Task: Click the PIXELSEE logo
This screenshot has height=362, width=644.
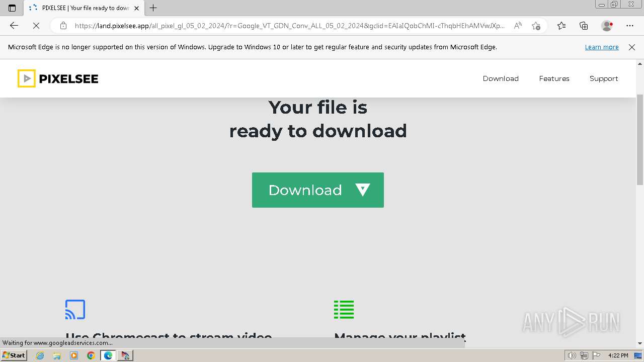Action: [58, 78]
